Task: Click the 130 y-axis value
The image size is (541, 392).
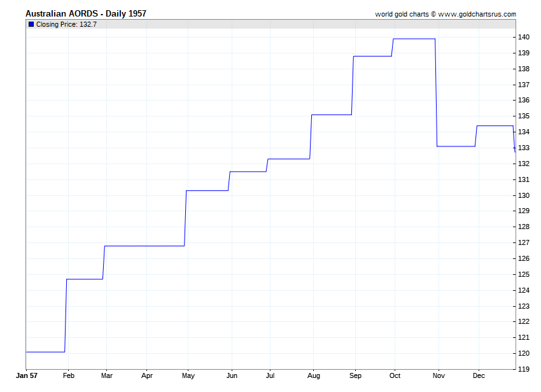Action: pos(524,195)
